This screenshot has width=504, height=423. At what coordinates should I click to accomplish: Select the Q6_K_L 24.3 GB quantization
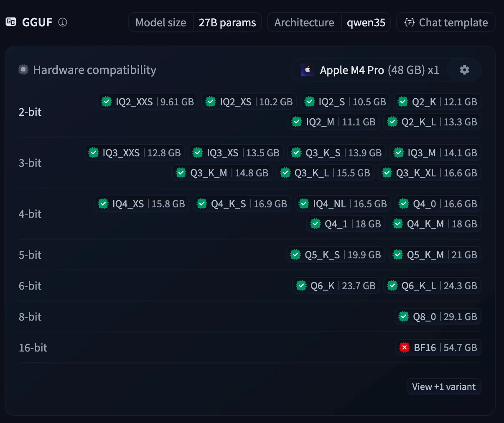pos(432,285)
